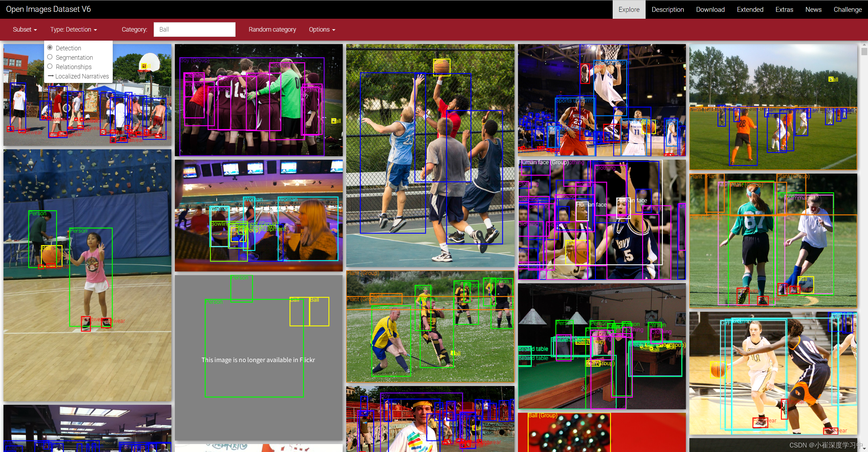Open the Type: Detection dropdown
Screen dimensions: 868x452
[x=73, y=30]
